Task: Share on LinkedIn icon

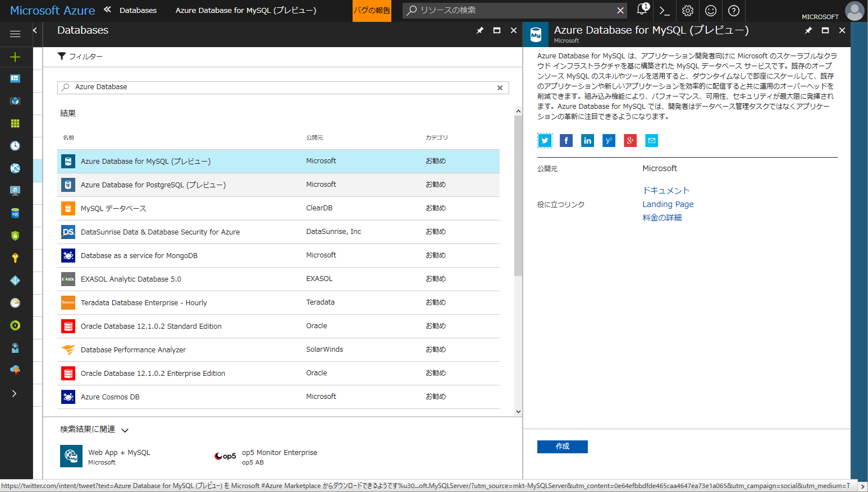Action: click(x=587, y=141)
